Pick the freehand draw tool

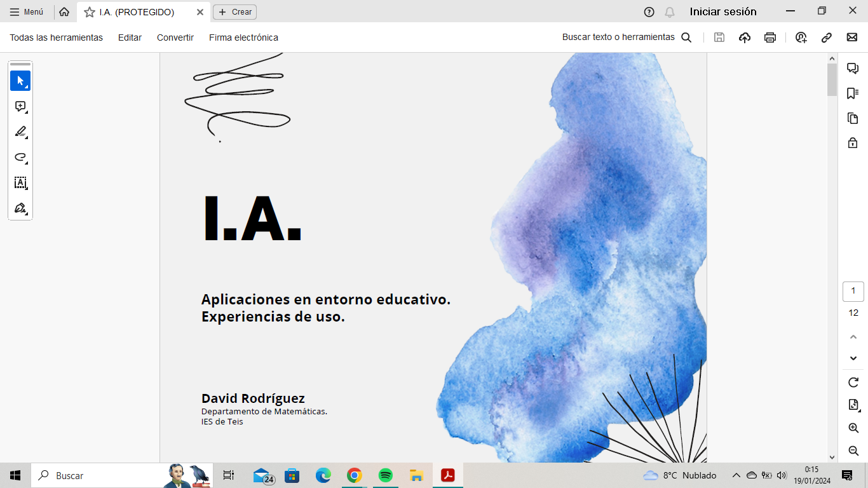(x=20, y=158)
